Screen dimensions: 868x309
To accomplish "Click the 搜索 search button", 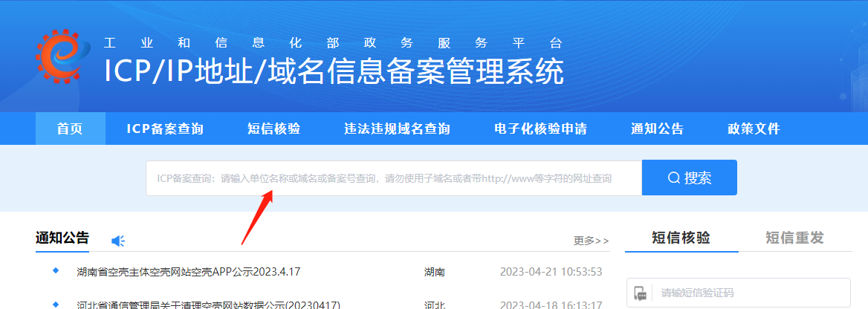I will [x=689, y=178].
